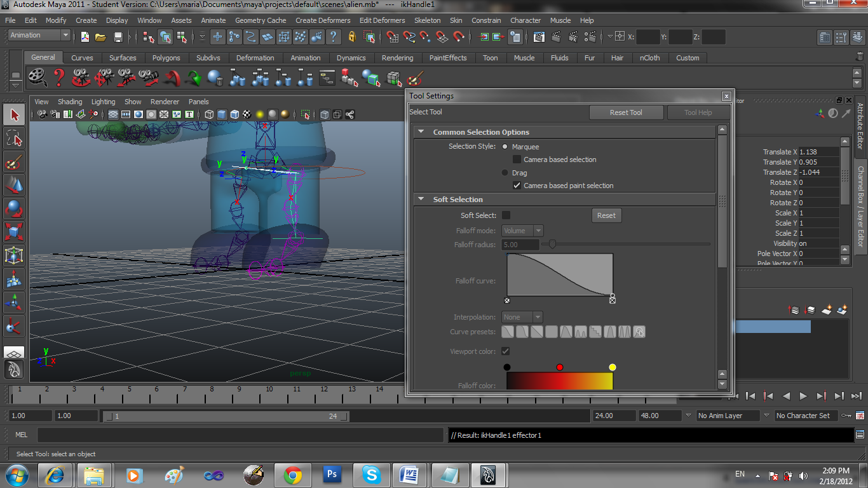Activate the Scale tool in toolbox

(x=14, y=233)
